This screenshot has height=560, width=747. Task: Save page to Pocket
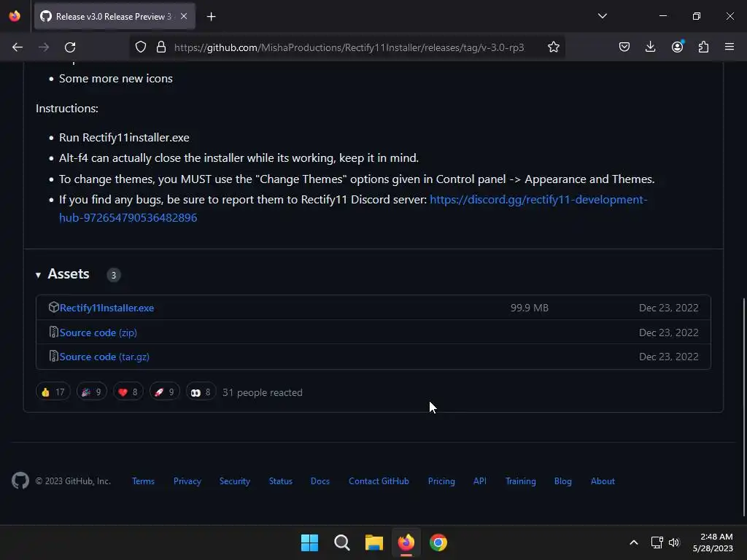click(x=624, y=47)
